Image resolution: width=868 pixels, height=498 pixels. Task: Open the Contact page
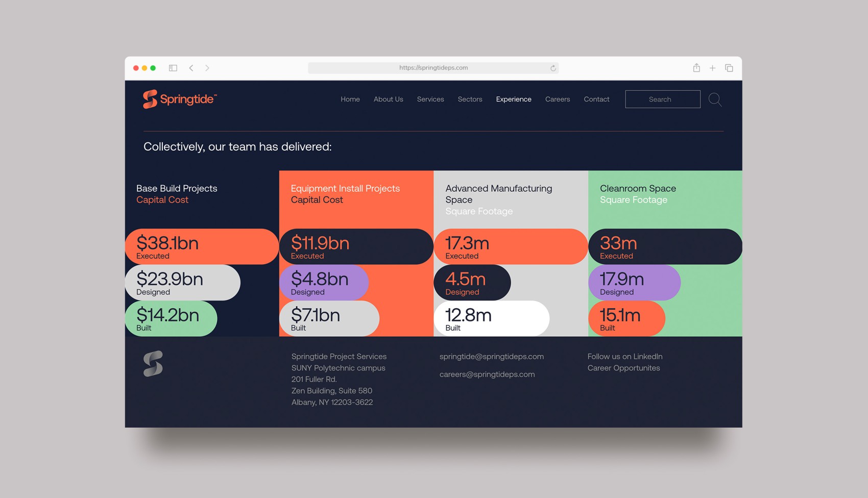596,99
